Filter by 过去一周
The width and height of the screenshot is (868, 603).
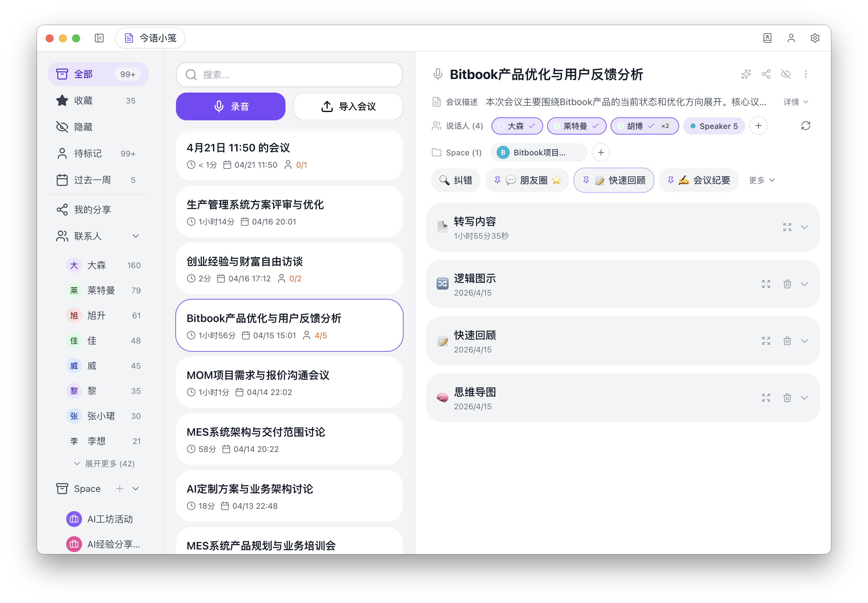(x=98, y=180)
